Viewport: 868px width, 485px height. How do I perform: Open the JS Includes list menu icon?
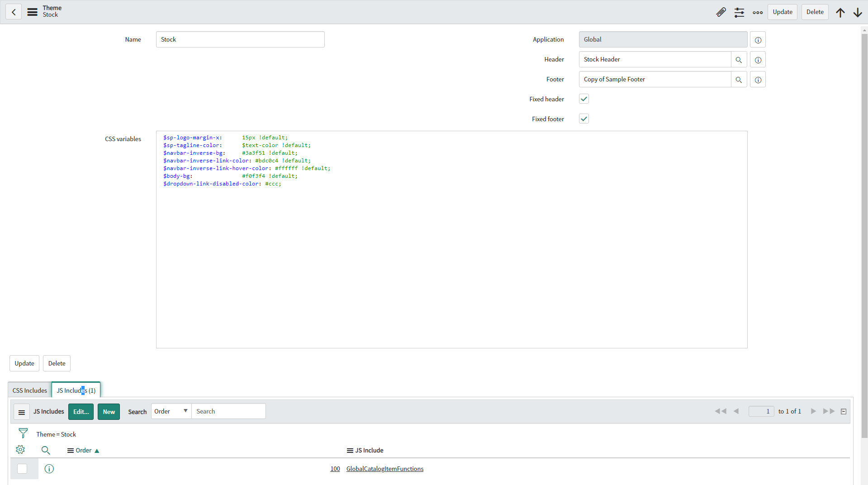click(x=22, y=412)
